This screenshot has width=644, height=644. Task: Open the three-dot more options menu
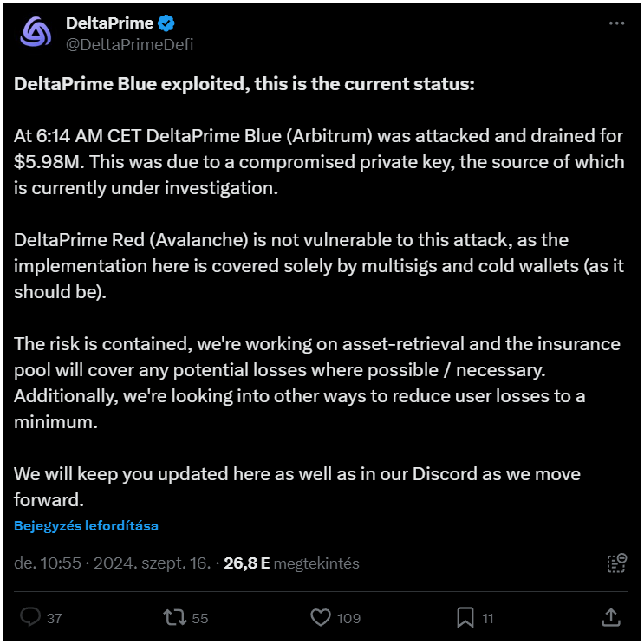tap(616, 23)
